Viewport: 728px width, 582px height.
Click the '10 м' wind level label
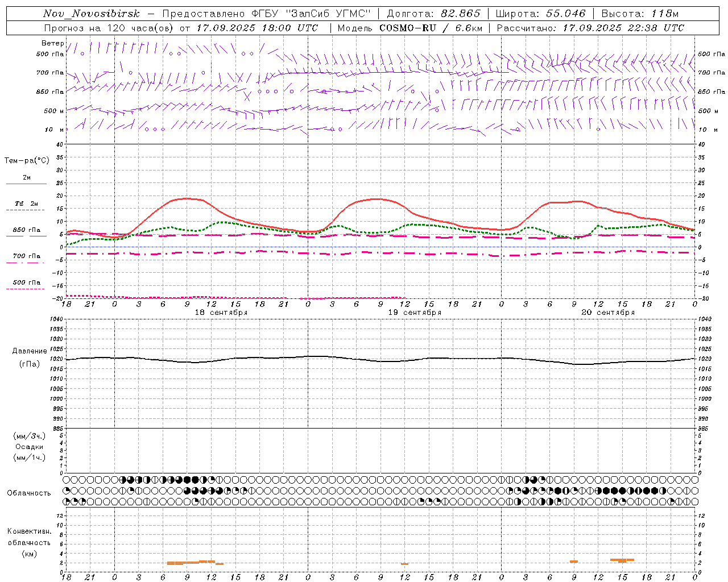[54, 130]
